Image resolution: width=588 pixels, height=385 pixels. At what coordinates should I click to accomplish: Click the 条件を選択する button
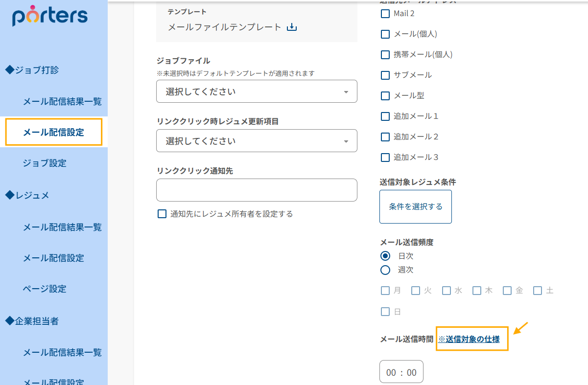pyautogui.click(x=415, y=207)
